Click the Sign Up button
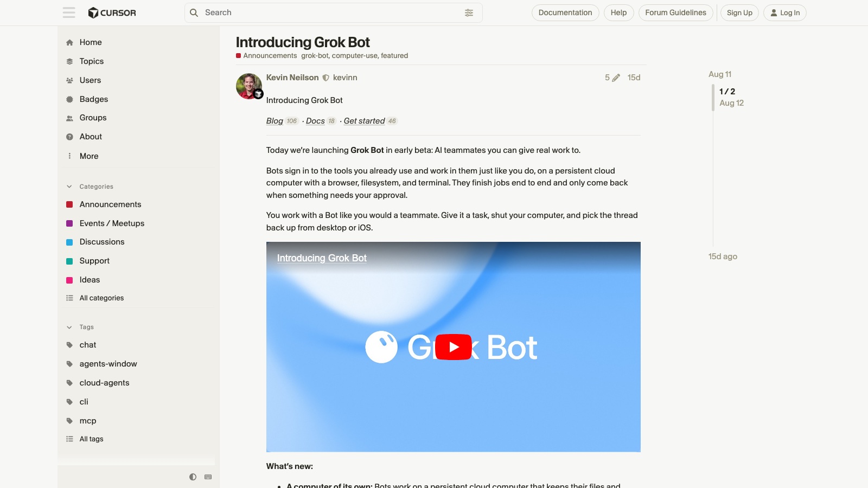This screenshot has height=488, width=868. click(x=739, y=12)
